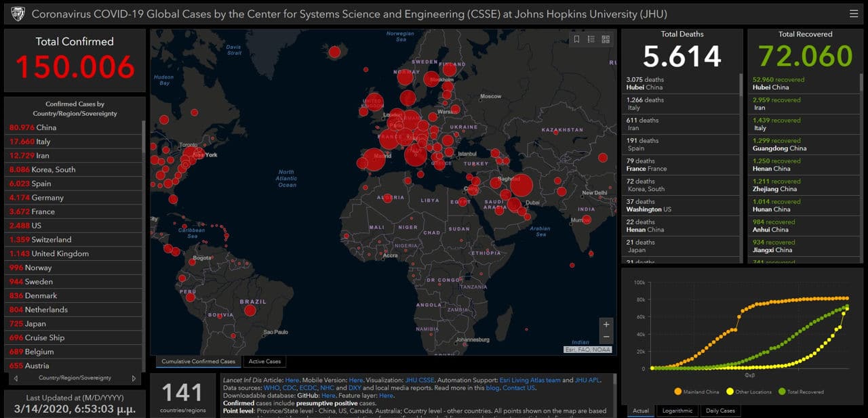Viewport: 868px width, 418px height.
Task: Open the NHC data source link
Action: tap(327, 388)
